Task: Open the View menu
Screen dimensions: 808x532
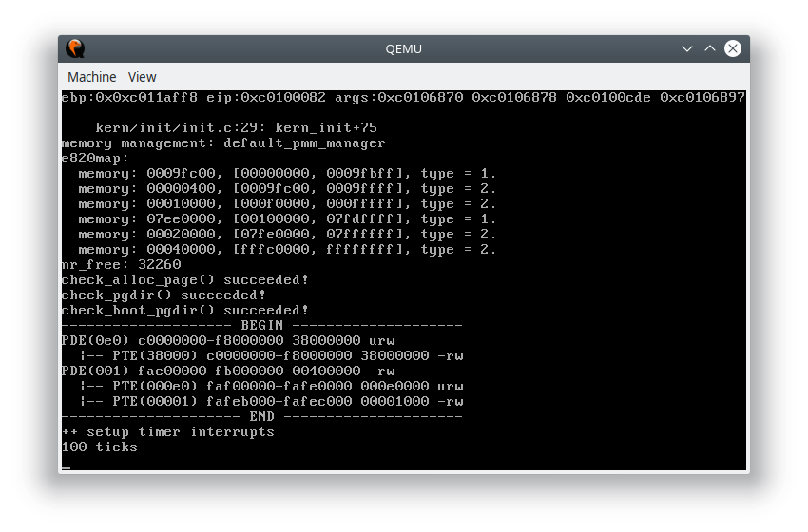Action: pyautogui.click(x=142, y=77)
